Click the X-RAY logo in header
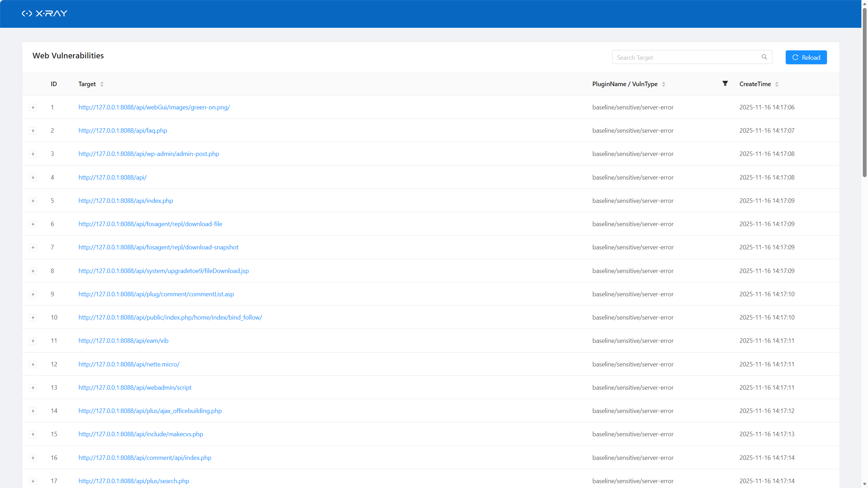This screenshot has width=868, height=488. [44, 14]
